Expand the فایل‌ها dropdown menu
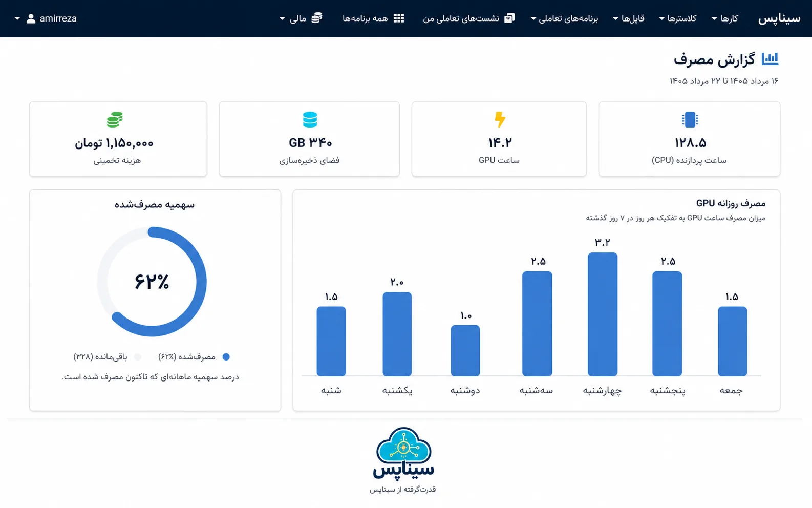Screen dimensions: 812x508 click(629, 18)
